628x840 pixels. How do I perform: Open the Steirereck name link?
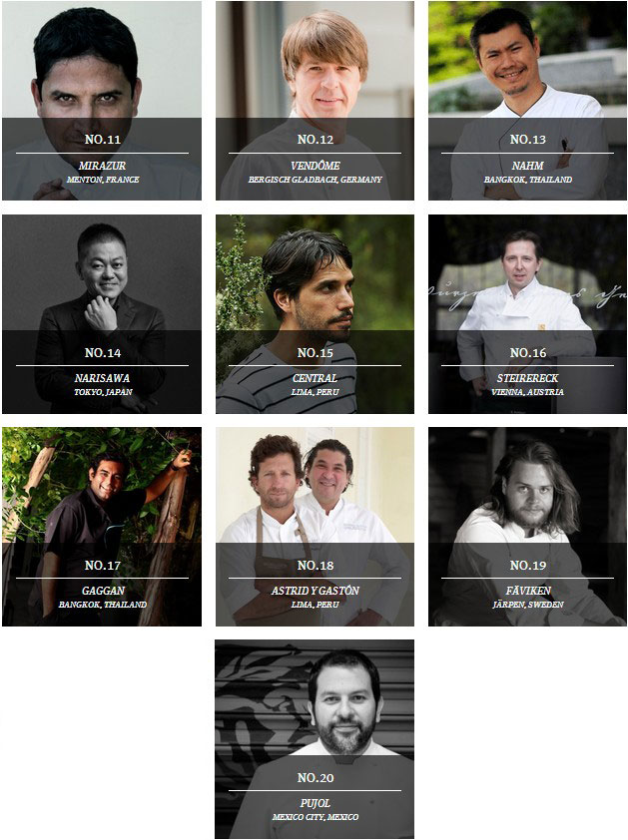[528, 378]
